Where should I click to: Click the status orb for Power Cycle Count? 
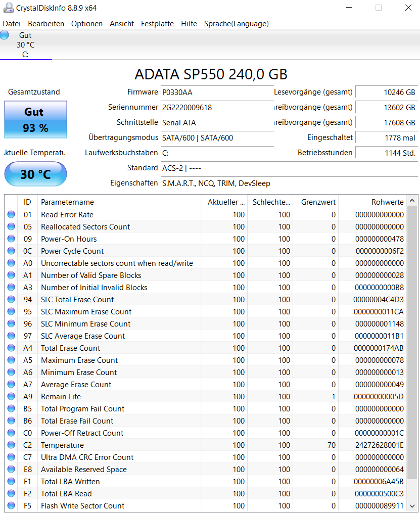pos(11,251)
